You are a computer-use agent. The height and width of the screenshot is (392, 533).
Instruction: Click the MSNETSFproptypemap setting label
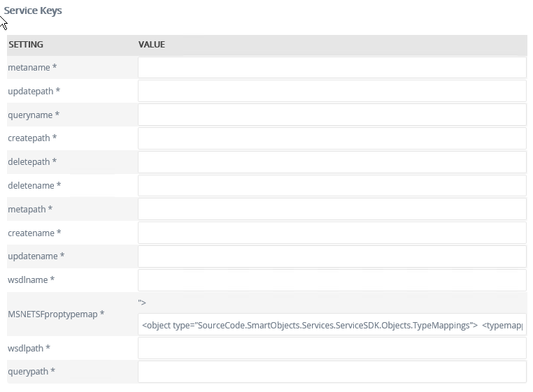[x=56, y=314]
